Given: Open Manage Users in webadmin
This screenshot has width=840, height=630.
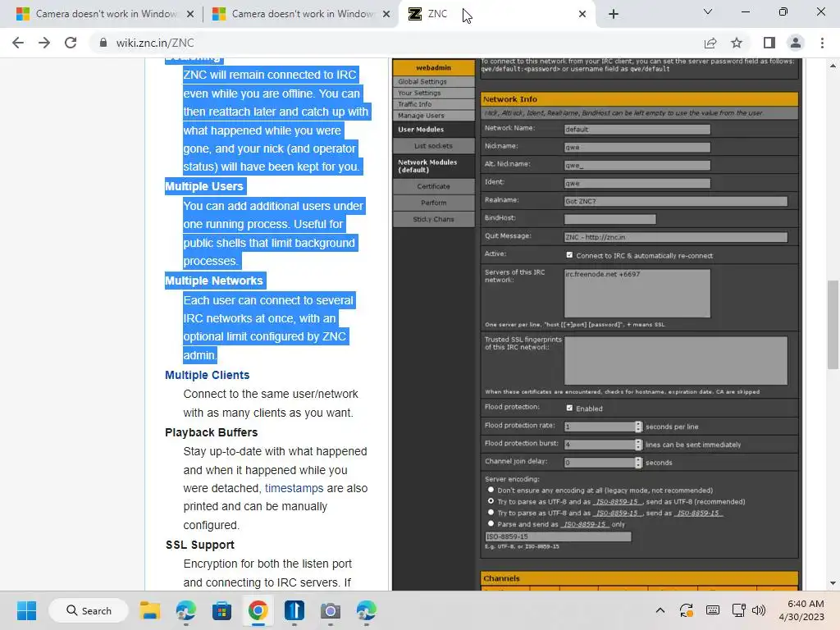Looking at the screenshot, I should [433, 115].
